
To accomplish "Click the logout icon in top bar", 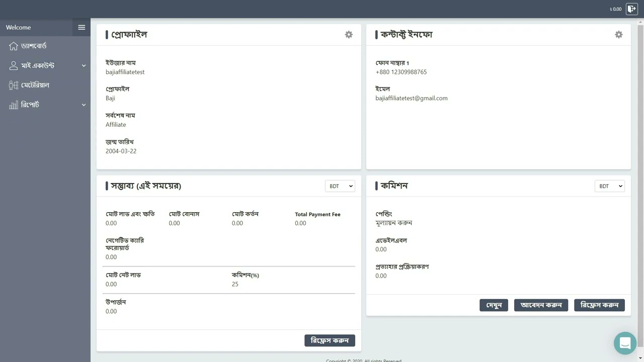I will click(631, 9).
